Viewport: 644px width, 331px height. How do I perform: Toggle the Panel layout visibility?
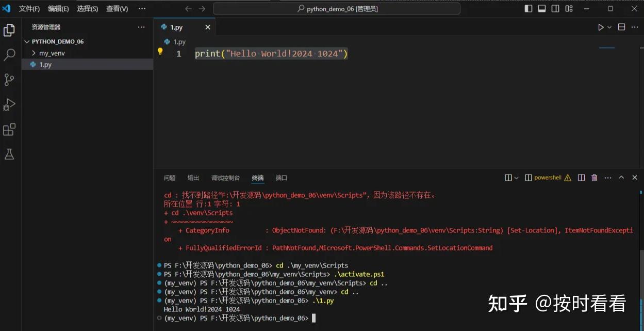pyautogui.click(x=541, y=8)
